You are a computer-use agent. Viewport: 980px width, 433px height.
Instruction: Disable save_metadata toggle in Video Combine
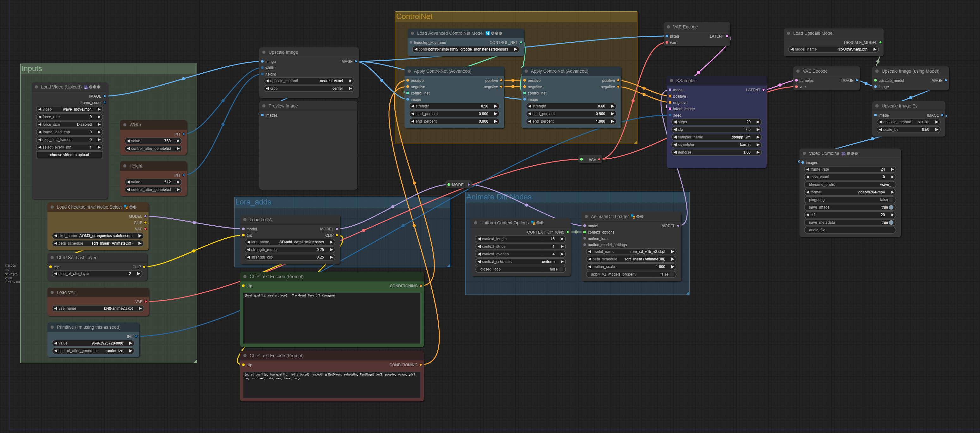[x=891, y=223]
